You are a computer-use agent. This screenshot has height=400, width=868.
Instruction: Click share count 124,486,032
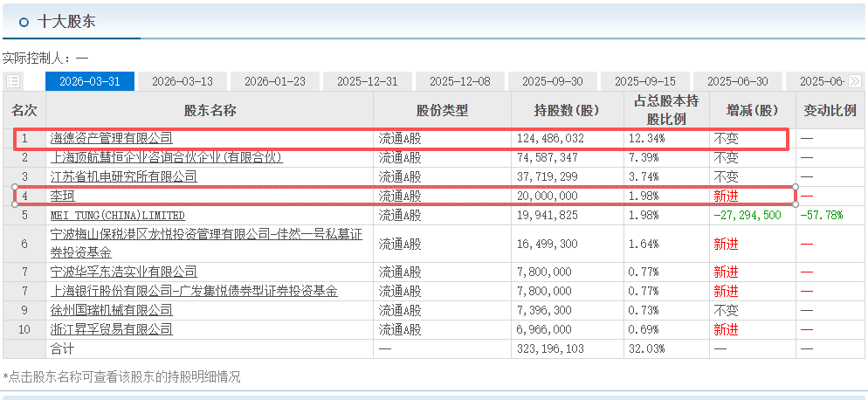click(x=550, y=139)
